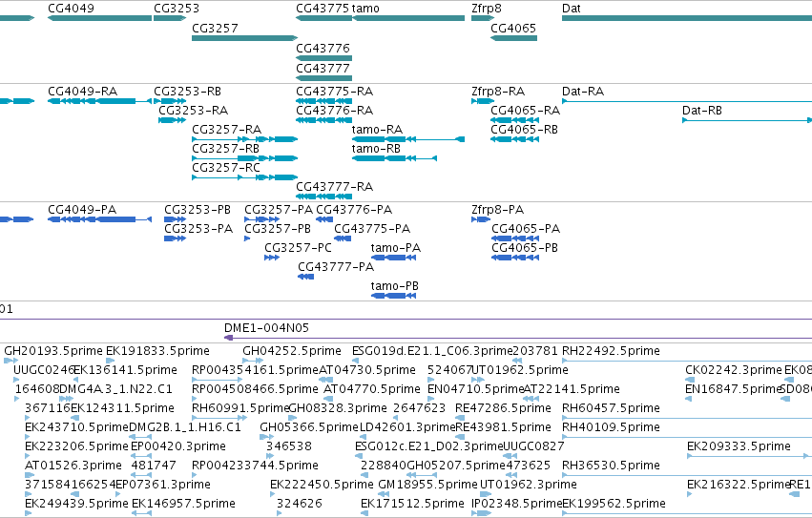Click protein CG3257-PC
Screen dimensions: 812x518
pyautogui.click(x=272, y=258)
